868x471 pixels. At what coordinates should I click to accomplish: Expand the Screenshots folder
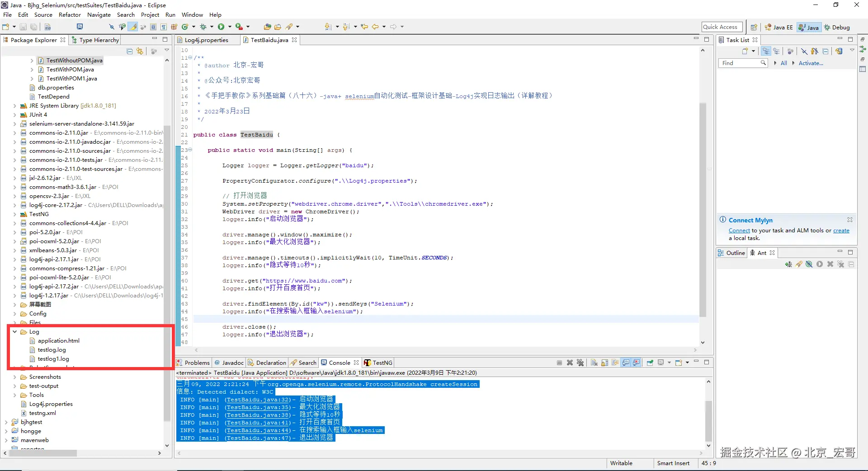point(15,377)
